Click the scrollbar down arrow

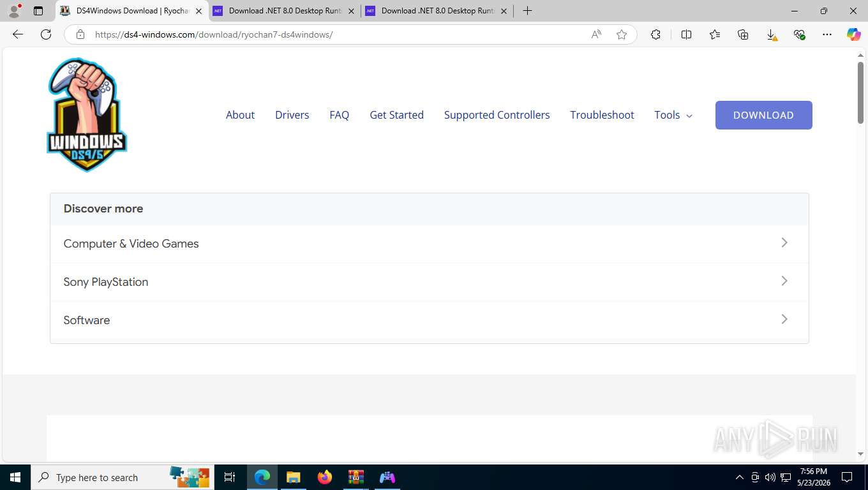[x=860, y=454]
